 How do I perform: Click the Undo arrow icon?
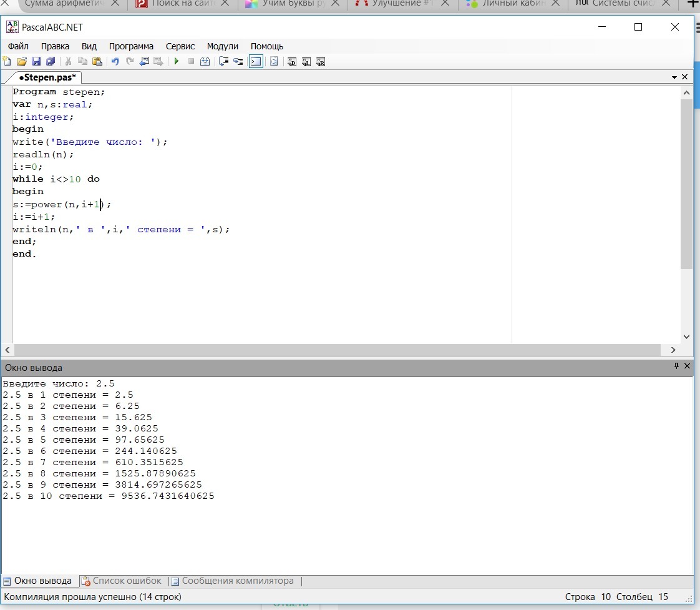point(115,61)
